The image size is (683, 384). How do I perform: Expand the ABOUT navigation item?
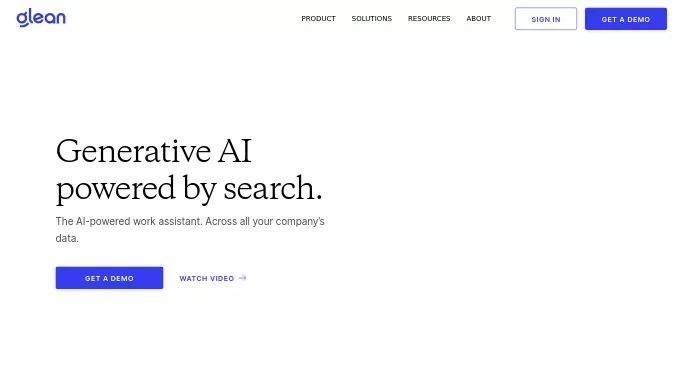pyautogui.click(x=478, y=19)
